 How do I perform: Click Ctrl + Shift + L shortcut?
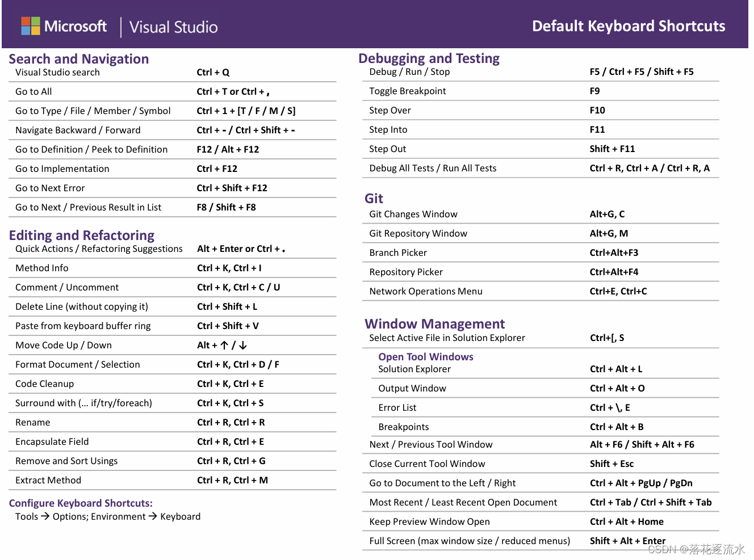pyautogui.click(x=227, y=307)
